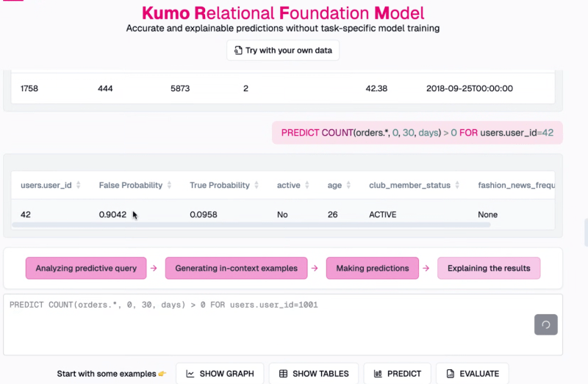This screenshot has width=588, height=384.
Task: Open the Explaining the results step
Action: tap(489, 268)
